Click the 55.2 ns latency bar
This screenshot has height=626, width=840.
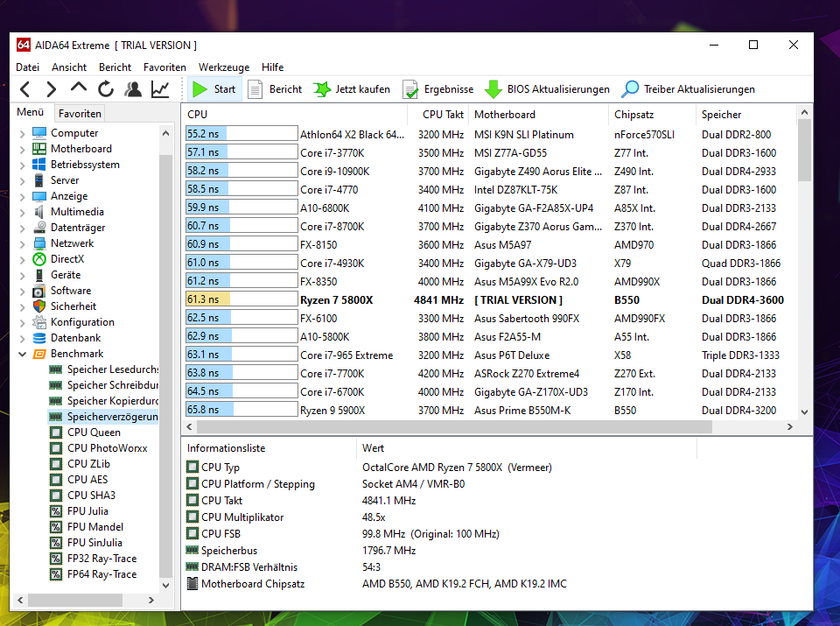click(x=241, y=133)
